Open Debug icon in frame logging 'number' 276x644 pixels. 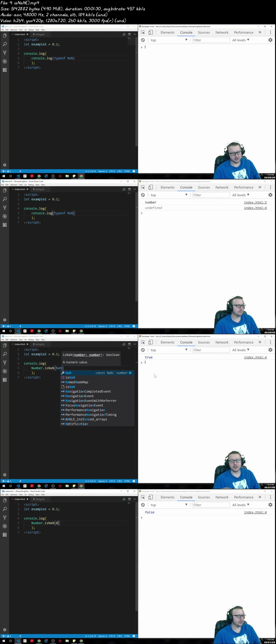click(5, 216)
